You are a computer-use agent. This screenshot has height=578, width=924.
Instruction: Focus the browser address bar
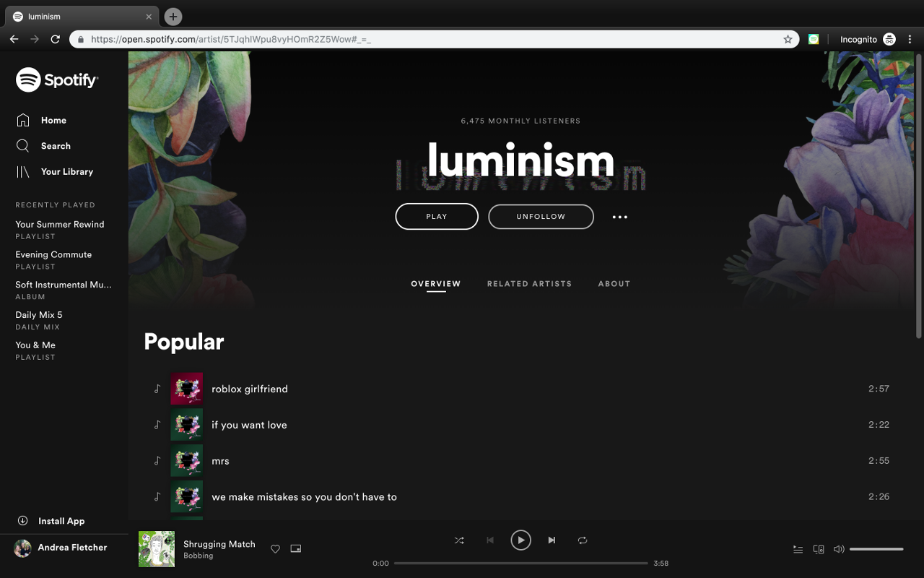433,39
